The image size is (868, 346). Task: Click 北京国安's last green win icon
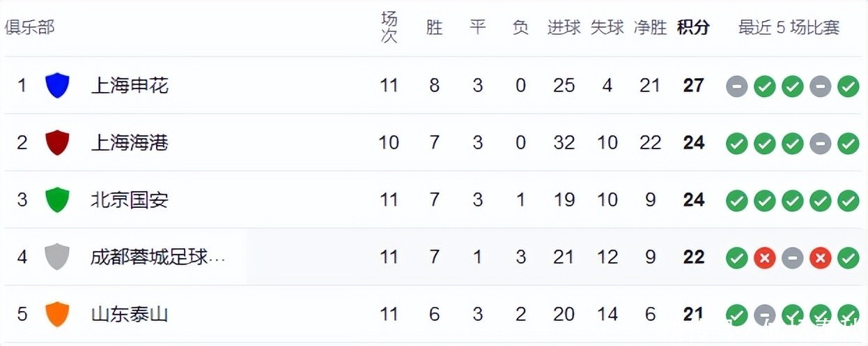848,201
